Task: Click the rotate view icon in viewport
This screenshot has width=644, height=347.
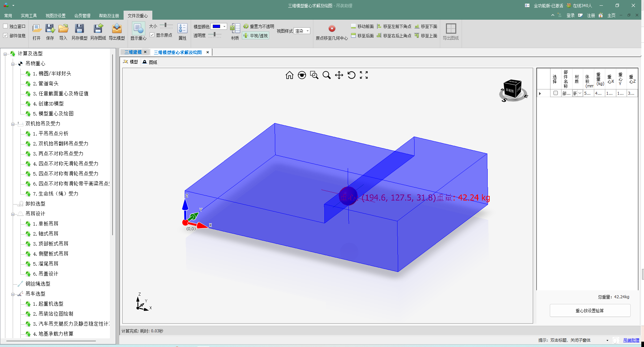Action: [x=351, y=75]
